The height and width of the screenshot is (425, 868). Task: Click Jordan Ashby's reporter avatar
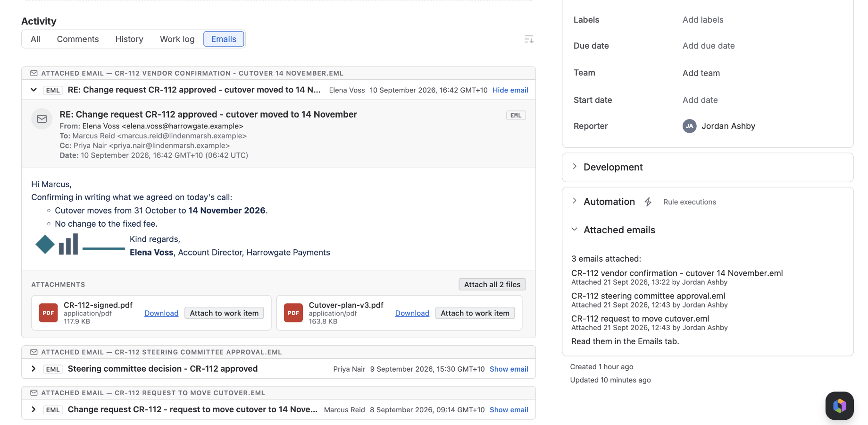click(690, 126)
